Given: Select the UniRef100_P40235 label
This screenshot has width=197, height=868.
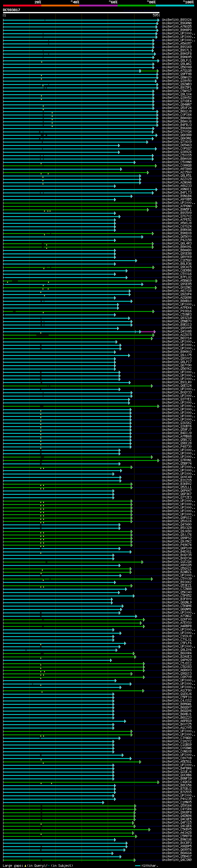Looking at the screenshot, I should (177, 799).
